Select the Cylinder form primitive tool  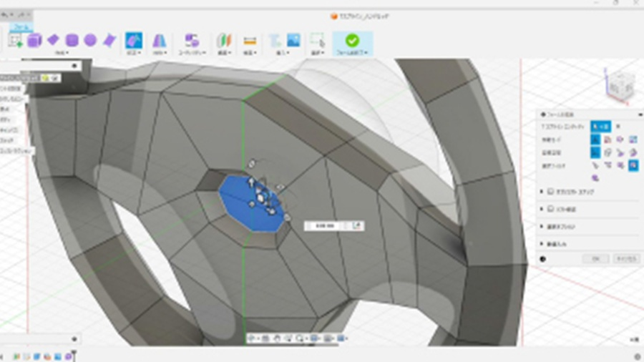(x=72, y=41)
